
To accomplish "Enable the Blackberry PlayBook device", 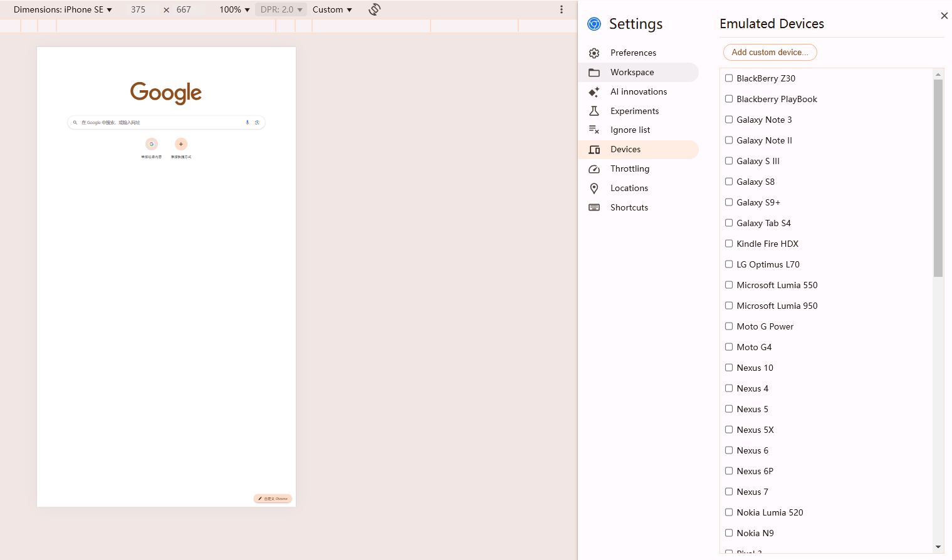I will 729,99.
